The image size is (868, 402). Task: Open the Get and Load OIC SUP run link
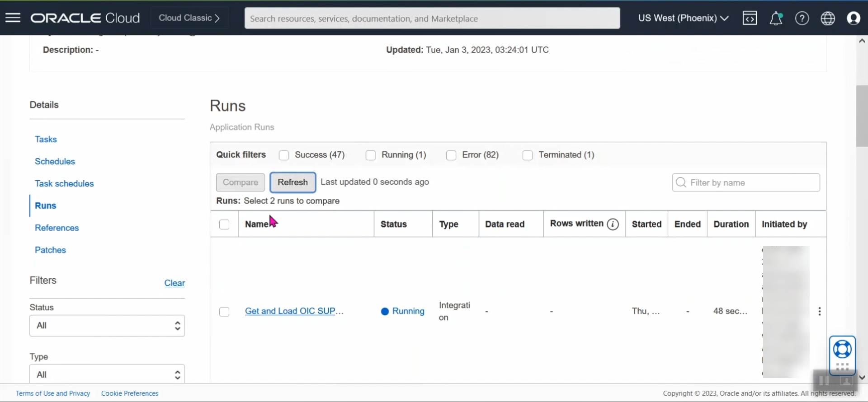point(294,311)
